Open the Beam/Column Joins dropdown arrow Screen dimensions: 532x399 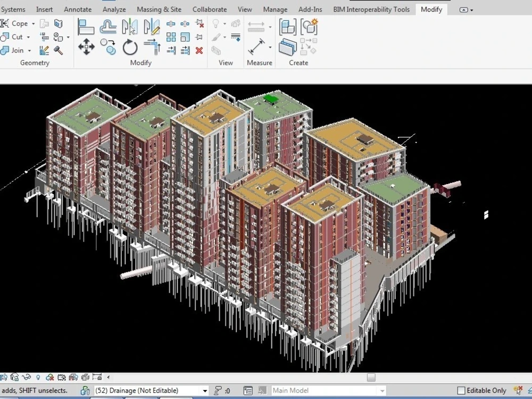pyautogui.click(x=68, y=37)
